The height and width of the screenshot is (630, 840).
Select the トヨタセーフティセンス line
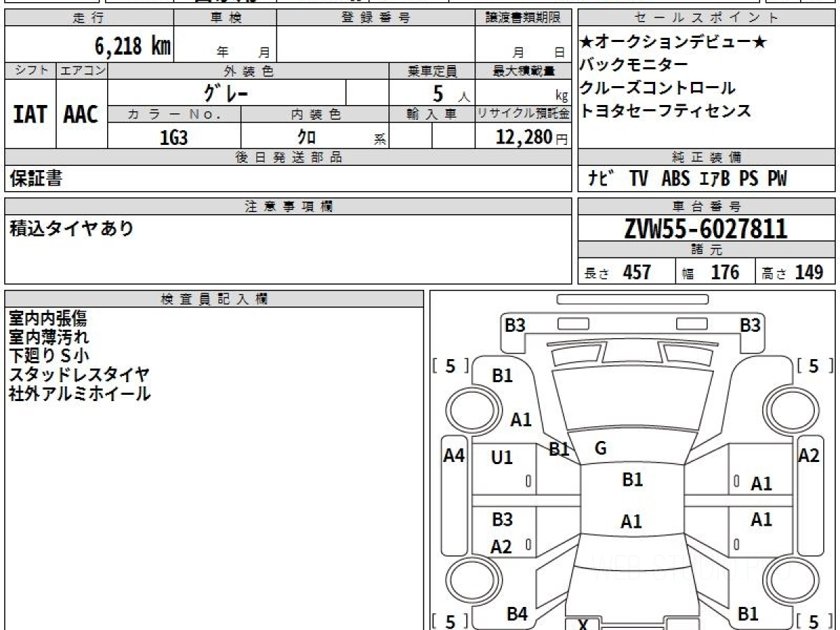tap(666, 111)
